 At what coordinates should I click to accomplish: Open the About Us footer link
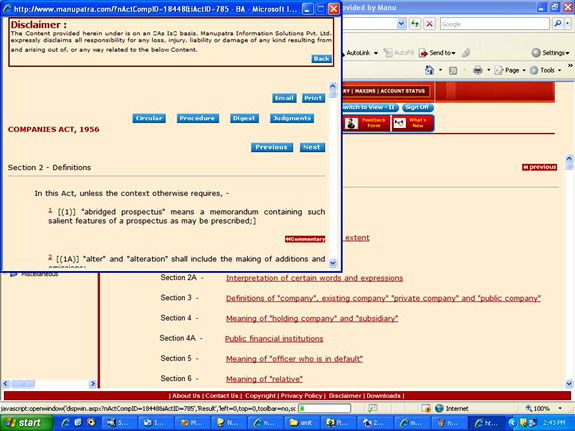pyautogui.click(x=186, y=396)
